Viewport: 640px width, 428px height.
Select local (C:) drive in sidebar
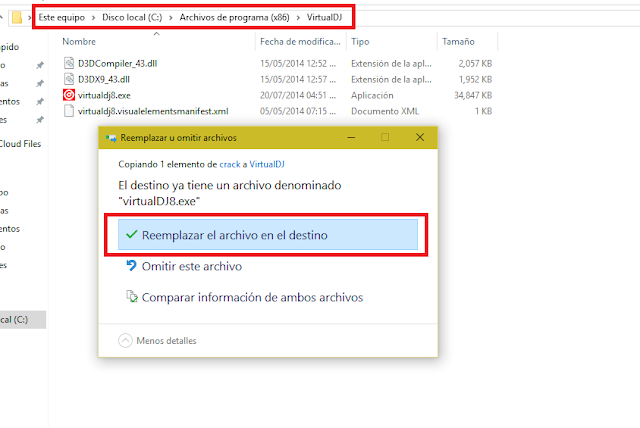23,319
